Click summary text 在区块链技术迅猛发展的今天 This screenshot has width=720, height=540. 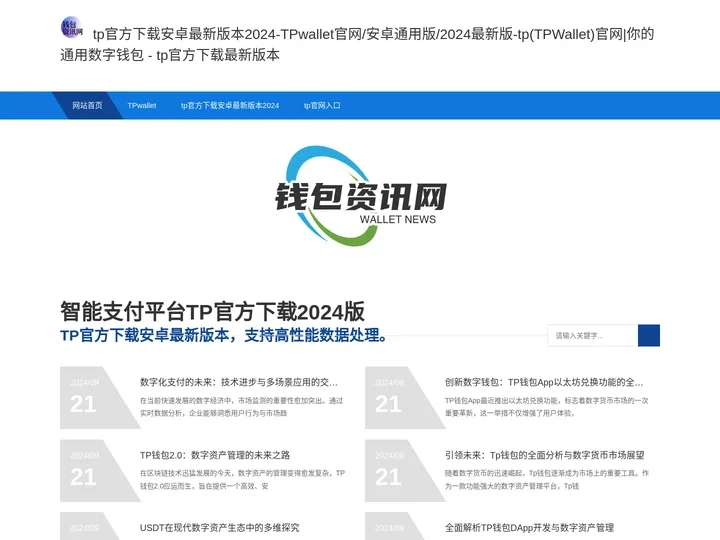click(x=242, y=479)
